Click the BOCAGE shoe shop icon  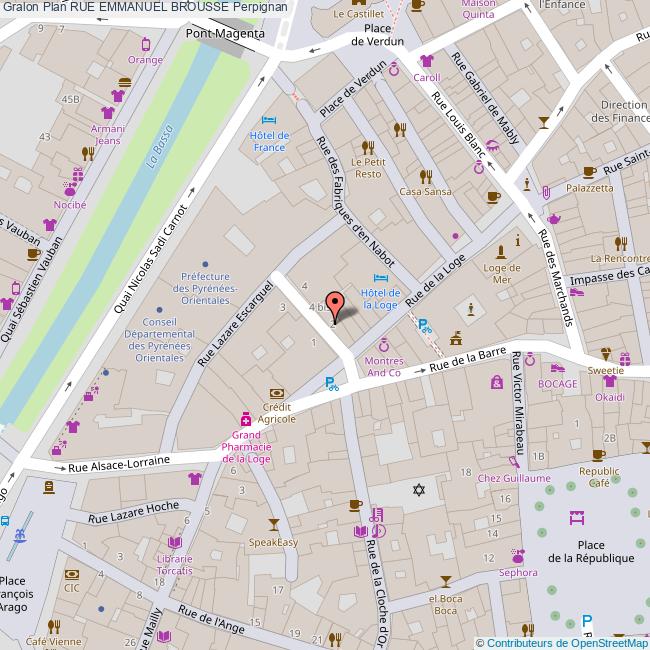(559, 367)
